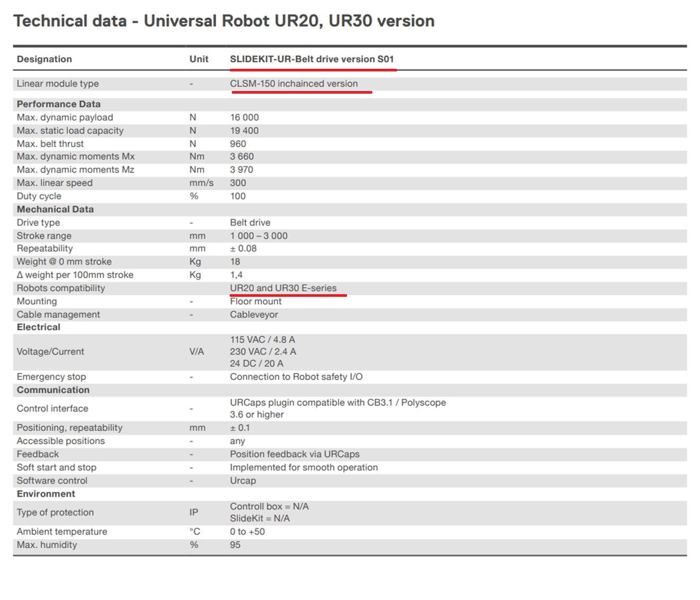Viewport: 700px width, 600px height.
Task: Click the Max. static load capacity label
Action: (70, 131)
